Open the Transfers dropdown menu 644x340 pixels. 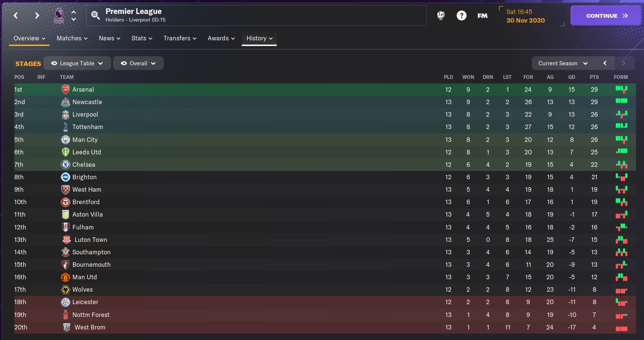[180, 38]
